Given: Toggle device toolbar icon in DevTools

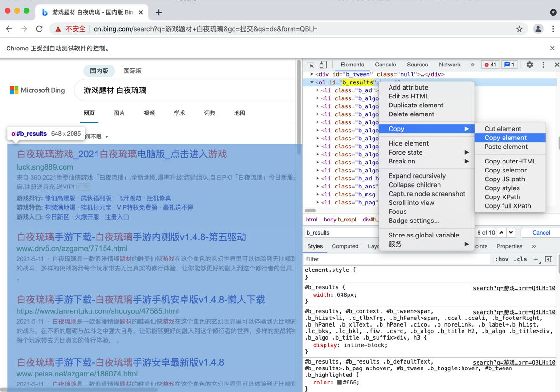Looking at the screenshot, I should tap(323, 65).
